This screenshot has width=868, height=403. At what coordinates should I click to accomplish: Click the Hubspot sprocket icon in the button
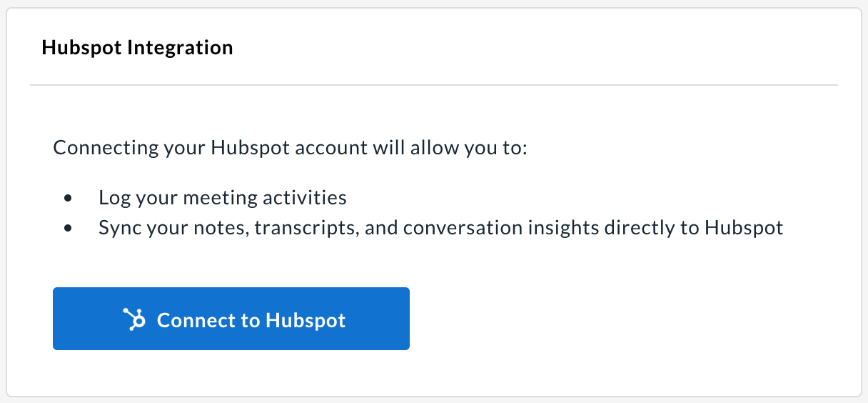click(x=134, y=319)
